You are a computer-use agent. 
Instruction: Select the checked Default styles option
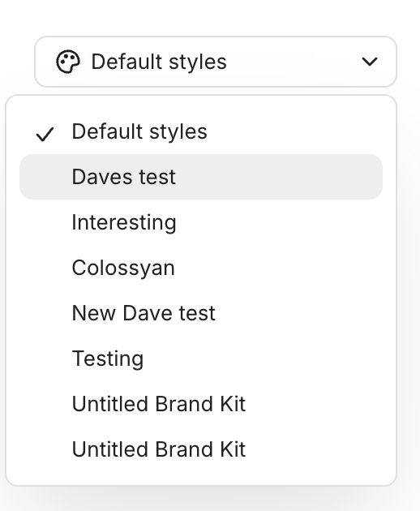click(x=201, y=131)
